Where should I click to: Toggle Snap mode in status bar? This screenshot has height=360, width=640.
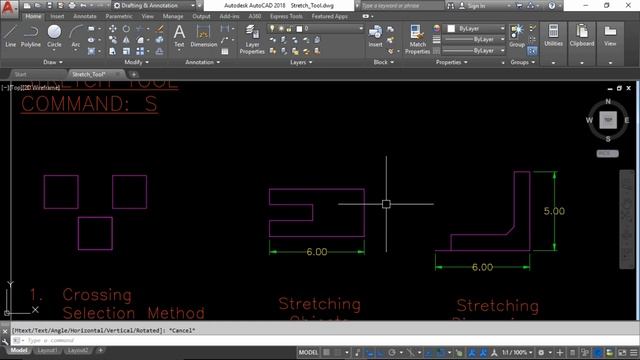(337, 352)
